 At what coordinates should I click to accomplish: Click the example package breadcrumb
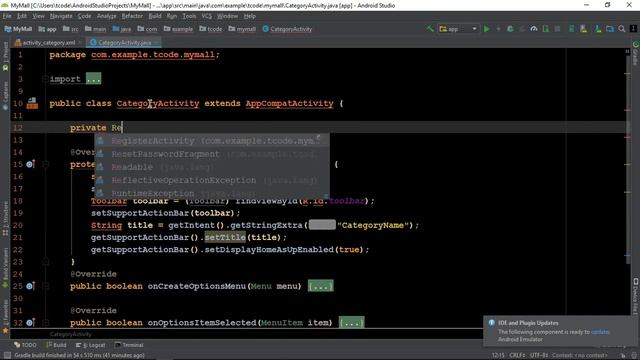(x=178, y=29)
